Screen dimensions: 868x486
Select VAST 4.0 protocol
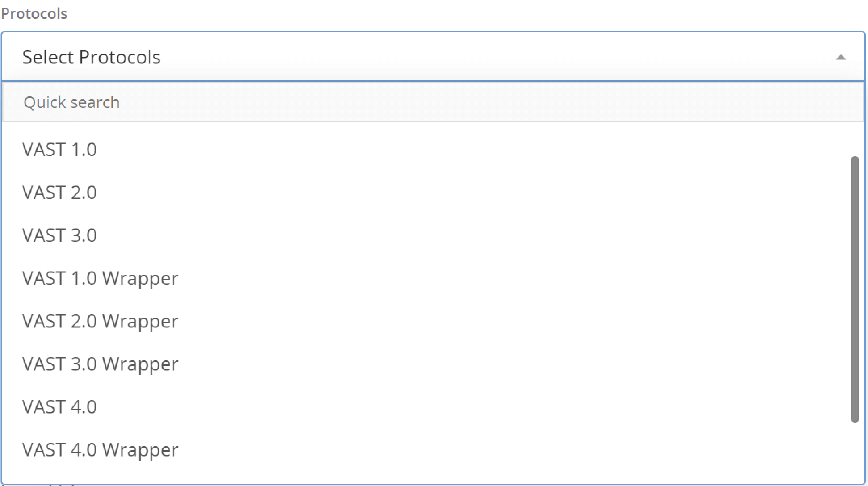(59, 407)
